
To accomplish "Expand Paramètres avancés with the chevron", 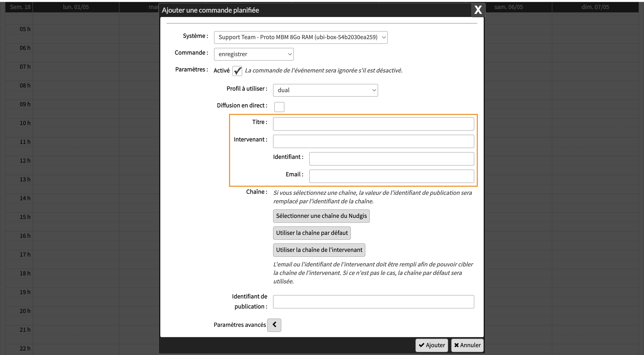I will click(x=274, y=325).
